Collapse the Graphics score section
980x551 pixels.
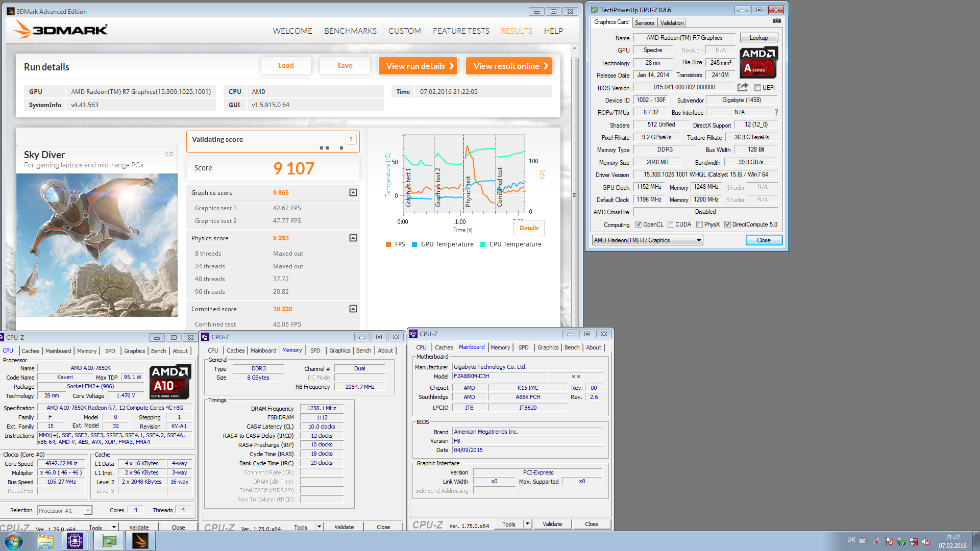pyautogui.click(x=353, y=192)
